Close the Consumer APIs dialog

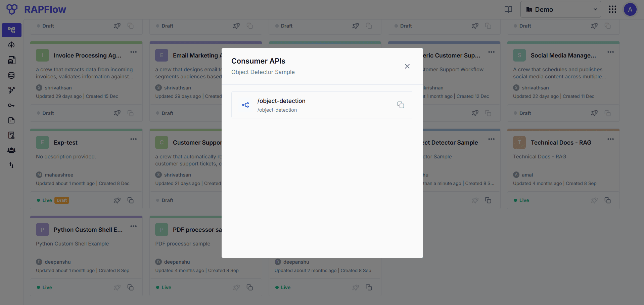(407, 66)
